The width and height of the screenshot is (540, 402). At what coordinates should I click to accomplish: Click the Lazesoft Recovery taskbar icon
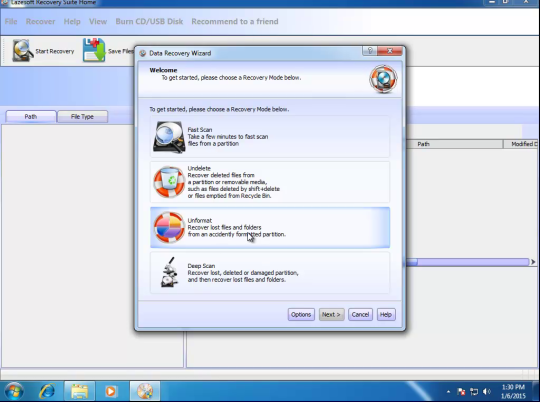(145, 391)
